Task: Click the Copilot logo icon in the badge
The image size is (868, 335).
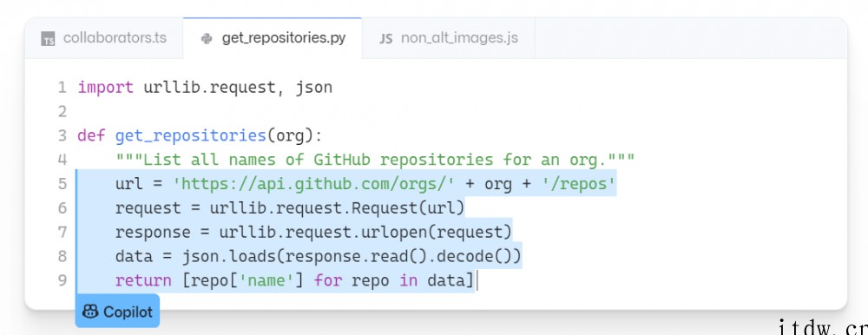Action: click(90, 312)
